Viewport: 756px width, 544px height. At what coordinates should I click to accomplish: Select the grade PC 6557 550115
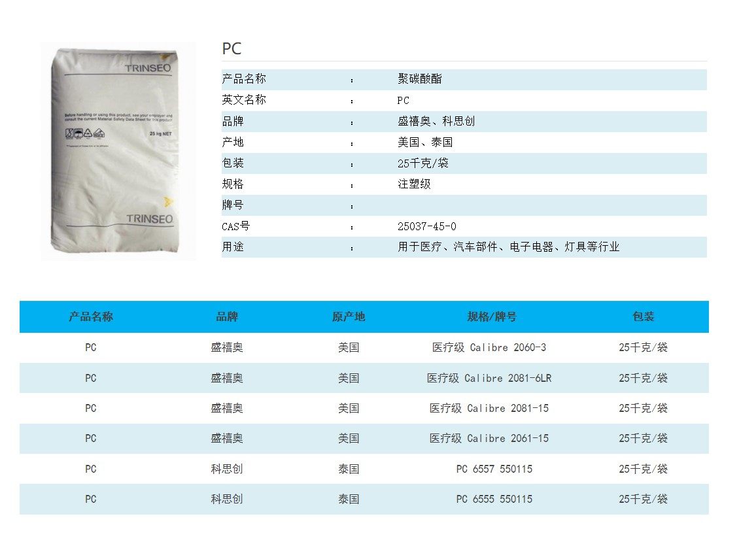[494, 469]
